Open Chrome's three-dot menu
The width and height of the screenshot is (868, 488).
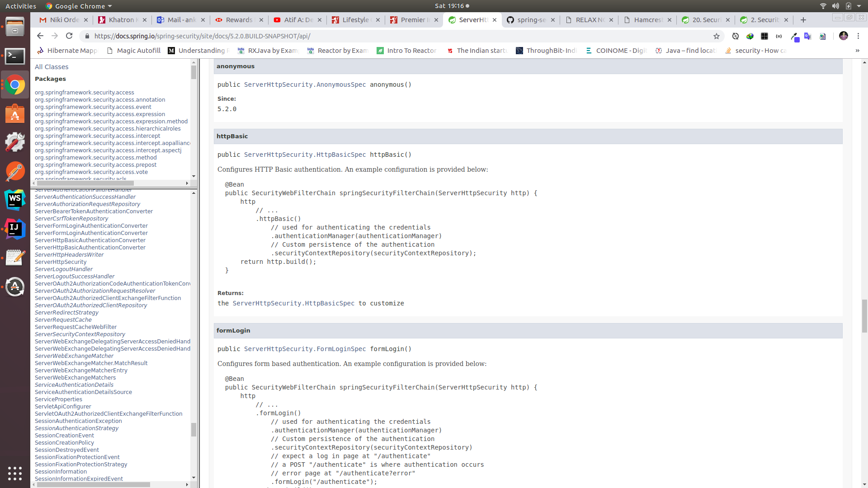pos(858,36)
